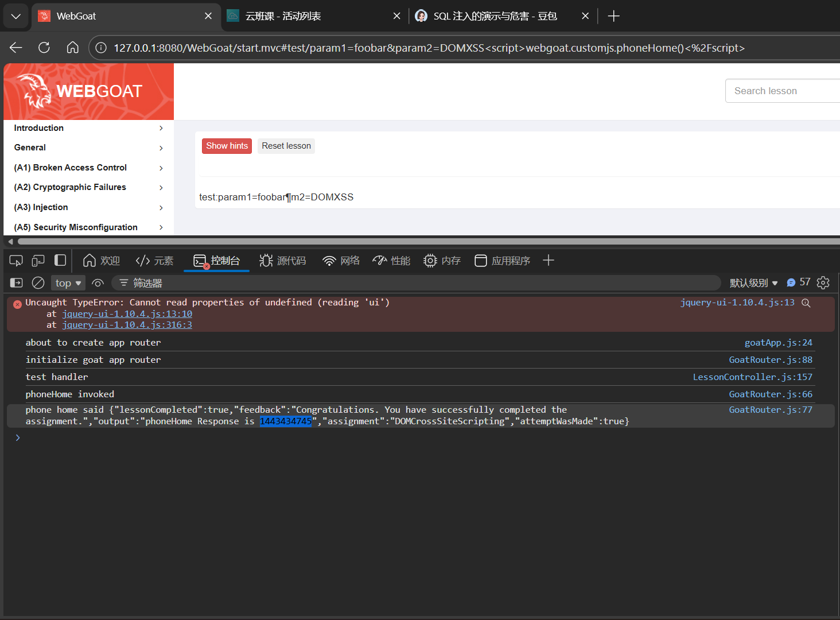The image size is (840, 620).
Task: Expand the General menu
Action: click(88, 148)
